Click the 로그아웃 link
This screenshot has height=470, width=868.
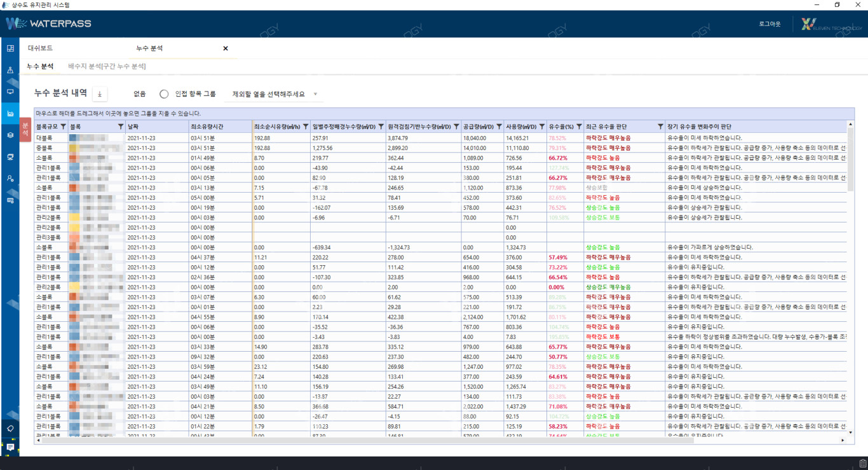(770, 24)
